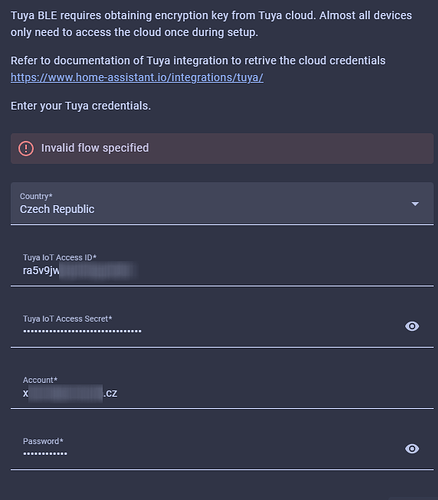Image resolution: width=438 pixels, height=500 pixels.
Task: Click the red exclamation error icon
Action: (26, 148)
